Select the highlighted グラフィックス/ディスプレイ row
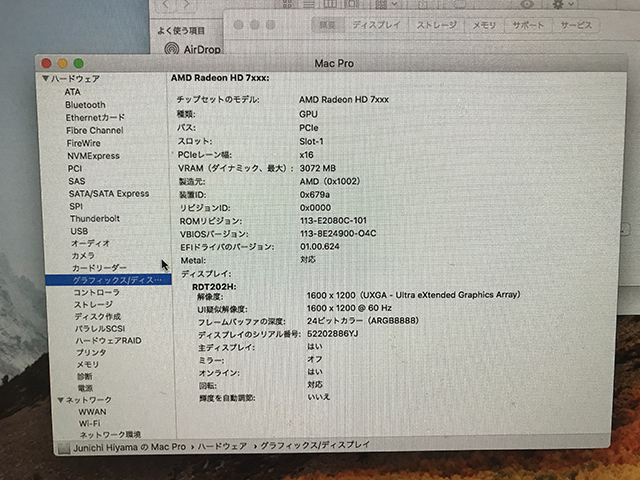The image size is (640, 480). (x=108, y=280)
